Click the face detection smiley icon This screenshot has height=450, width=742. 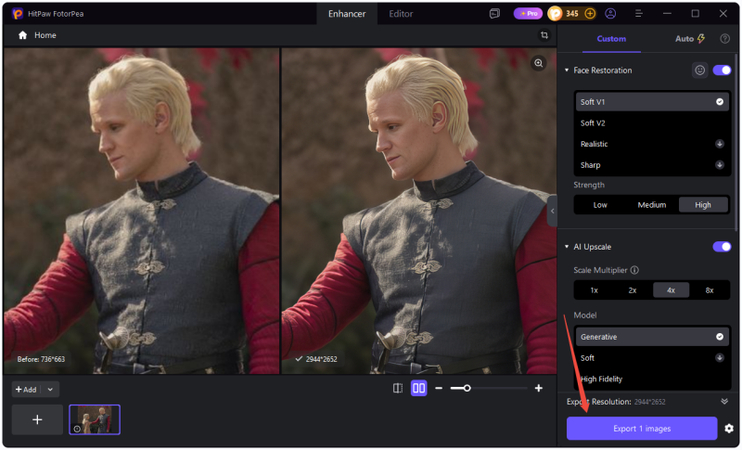pos(699,71)
